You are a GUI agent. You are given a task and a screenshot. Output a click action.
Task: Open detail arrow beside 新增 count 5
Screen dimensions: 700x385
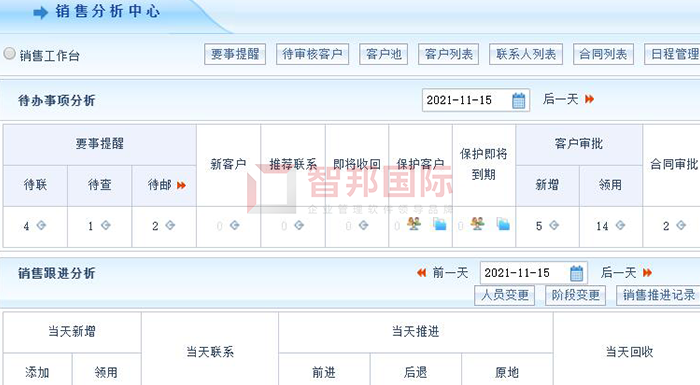coord(554,226)
